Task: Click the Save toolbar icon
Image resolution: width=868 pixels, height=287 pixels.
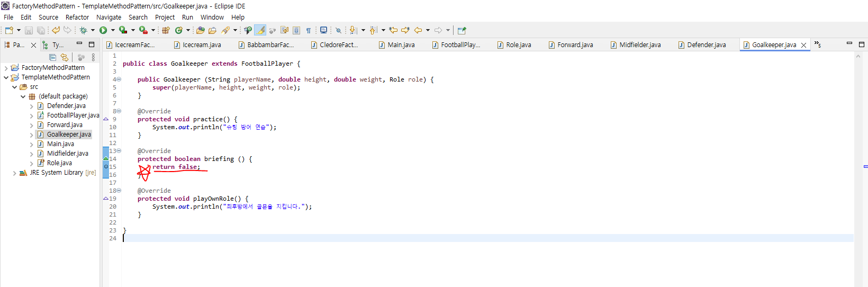Action: (x=29, y=30)
